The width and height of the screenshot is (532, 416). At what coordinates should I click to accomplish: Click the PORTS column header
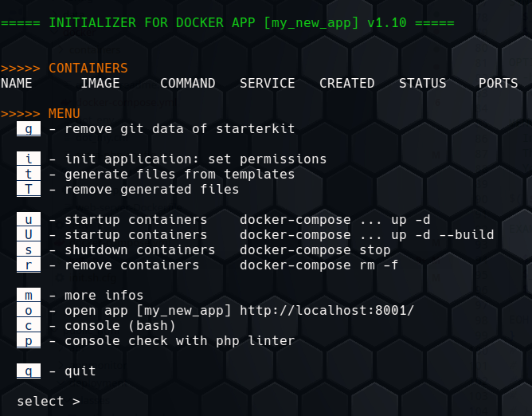pos(498,83)
